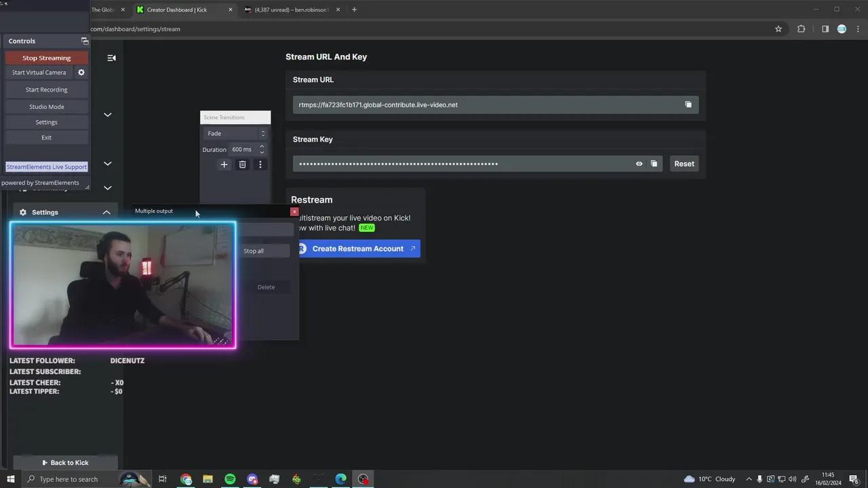Click Delete in the Multiple output window
The image size is (868, 488).
click(x=266, y=287)
